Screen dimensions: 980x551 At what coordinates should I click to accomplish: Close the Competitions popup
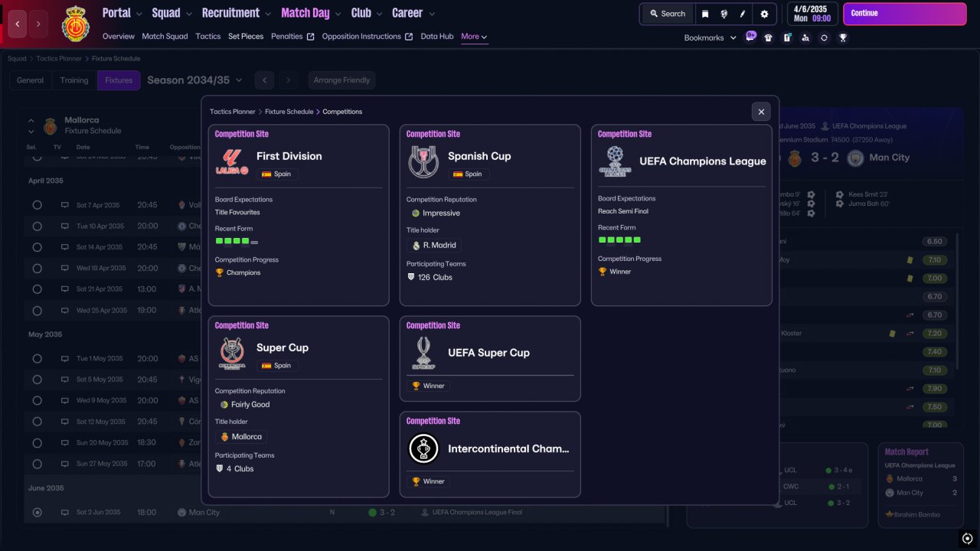coord(761,112)
